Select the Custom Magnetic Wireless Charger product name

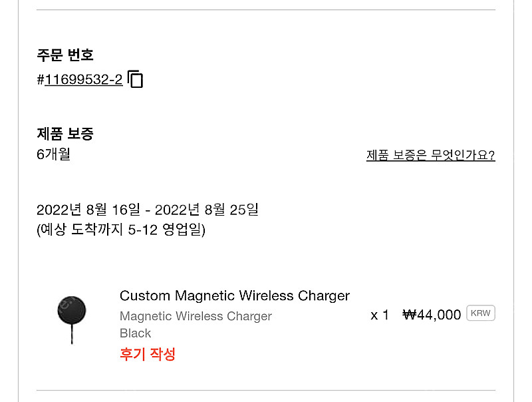click(x=234, y=296)
